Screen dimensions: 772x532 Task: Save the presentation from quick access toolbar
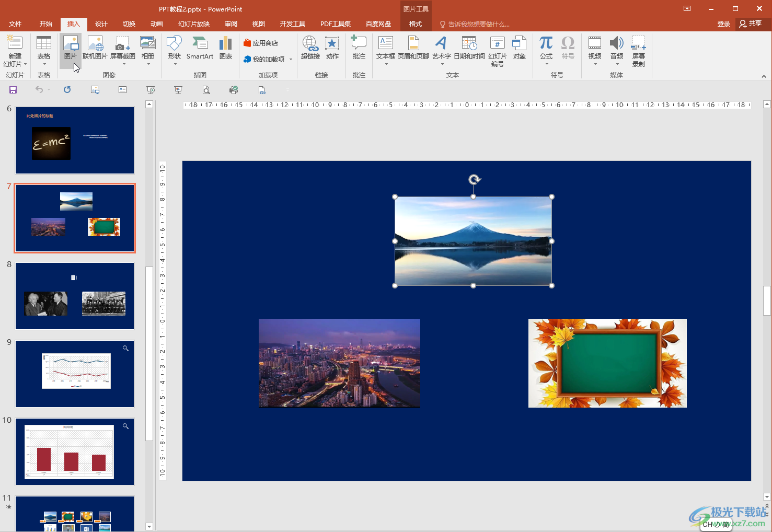point(13,90)
